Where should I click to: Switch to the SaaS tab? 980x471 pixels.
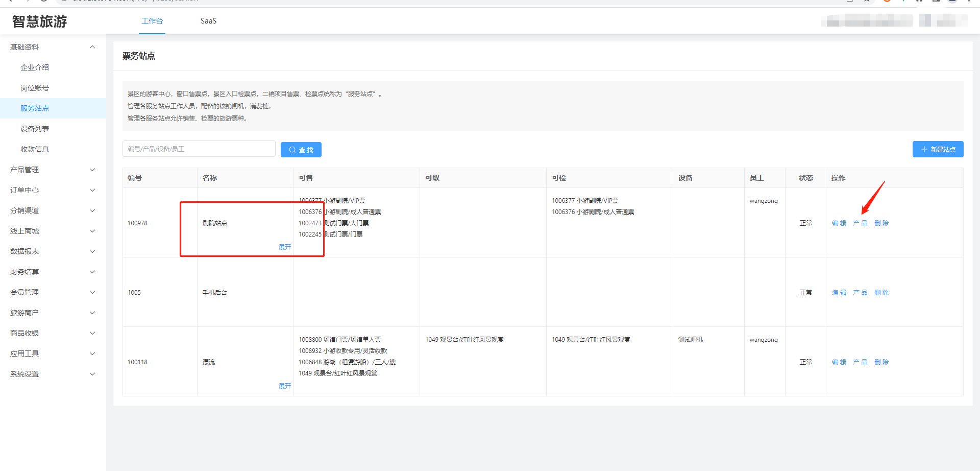pos(208,21)
